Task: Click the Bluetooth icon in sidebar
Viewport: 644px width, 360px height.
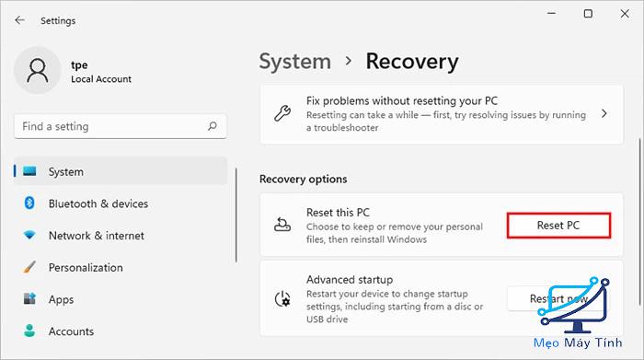Action: [x=29, y=203]
